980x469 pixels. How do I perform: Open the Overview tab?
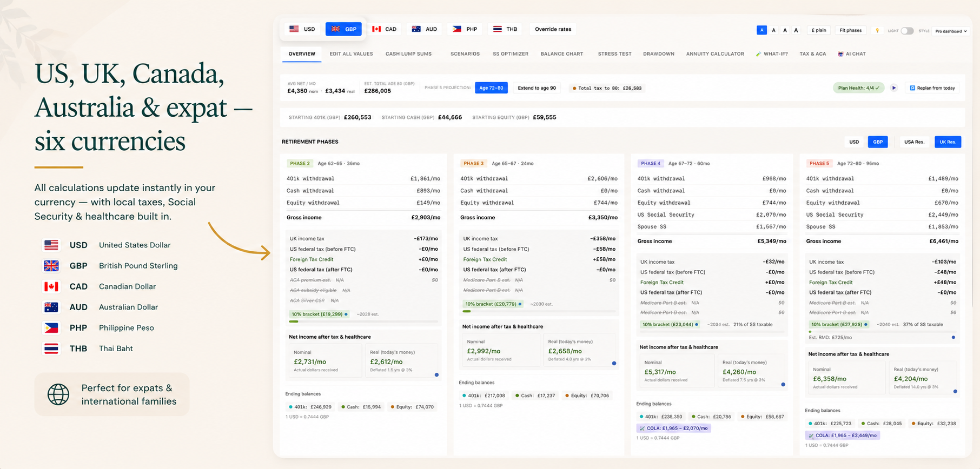tap(302, 54)
